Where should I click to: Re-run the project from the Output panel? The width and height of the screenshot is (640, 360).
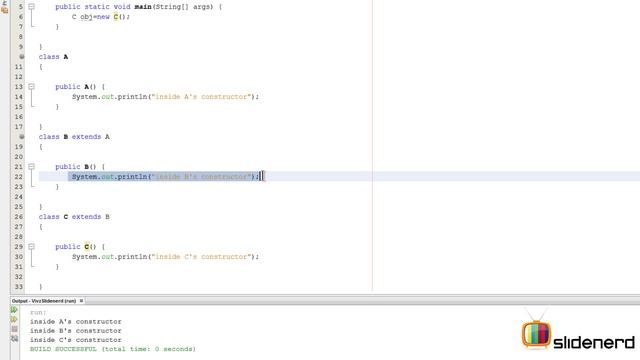14,310
